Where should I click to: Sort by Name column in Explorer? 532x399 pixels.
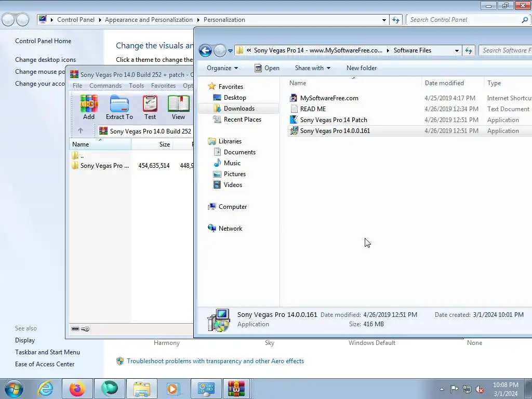pos(353,83)
